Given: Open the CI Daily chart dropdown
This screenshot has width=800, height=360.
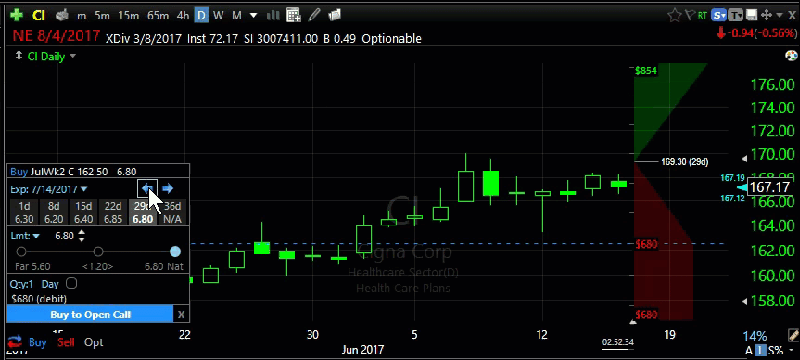Looking at the screenshot, I should point(72,56).
